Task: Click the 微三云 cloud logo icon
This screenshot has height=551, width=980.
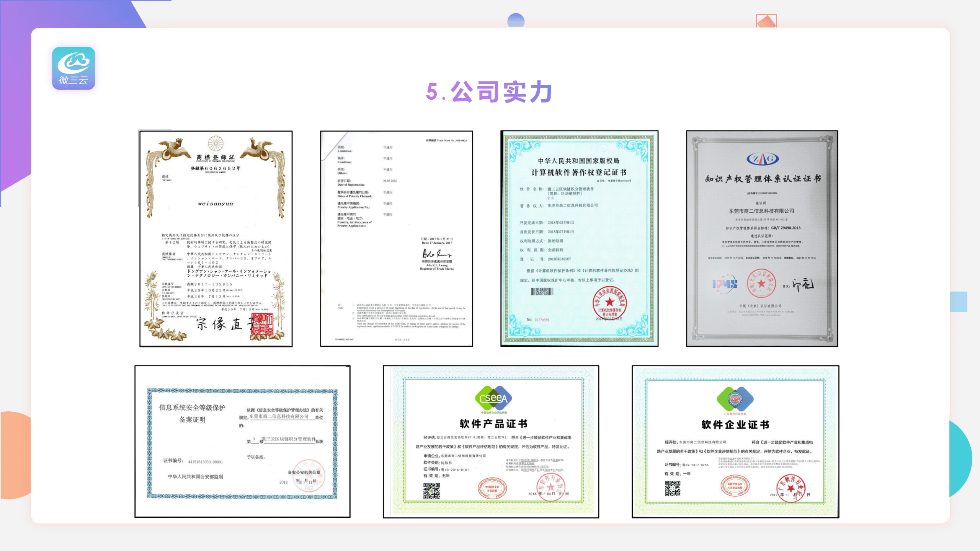Action: point(73,68)
